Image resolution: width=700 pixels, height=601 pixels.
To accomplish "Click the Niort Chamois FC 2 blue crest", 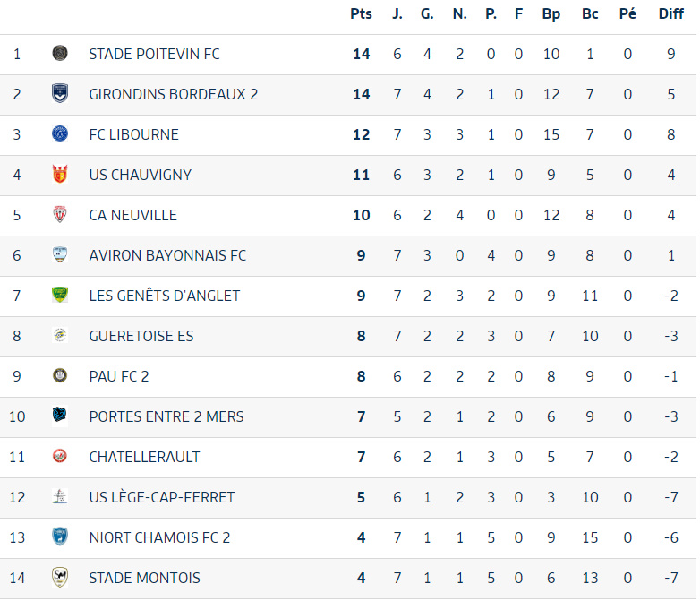I will tap(60, 537).
